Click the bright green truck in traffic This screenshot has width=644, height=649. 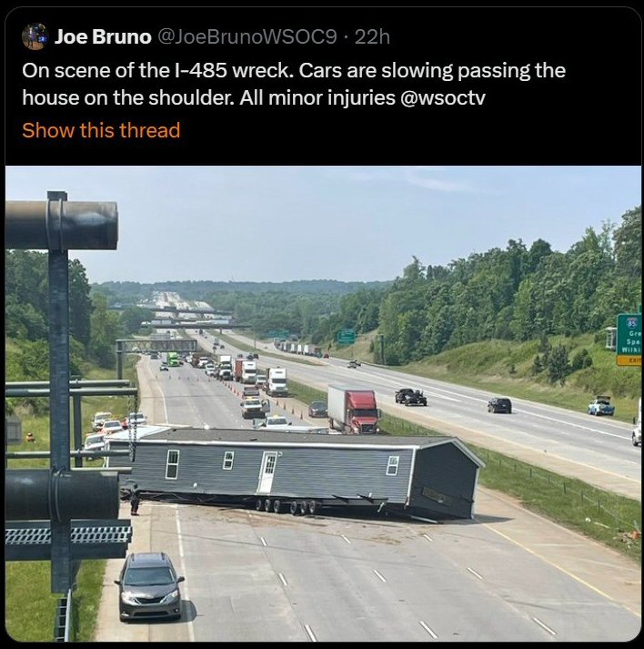click(x=174, y=359)
